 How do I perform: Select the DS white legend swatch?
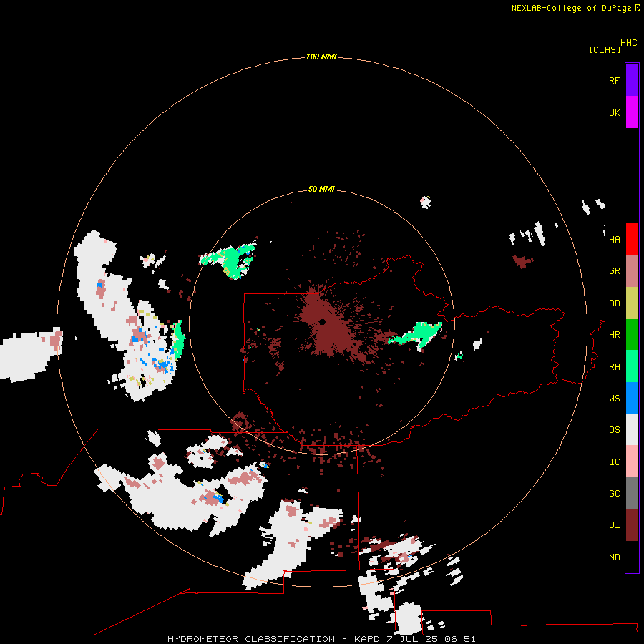pyautogui.click(x=632, y=429)
